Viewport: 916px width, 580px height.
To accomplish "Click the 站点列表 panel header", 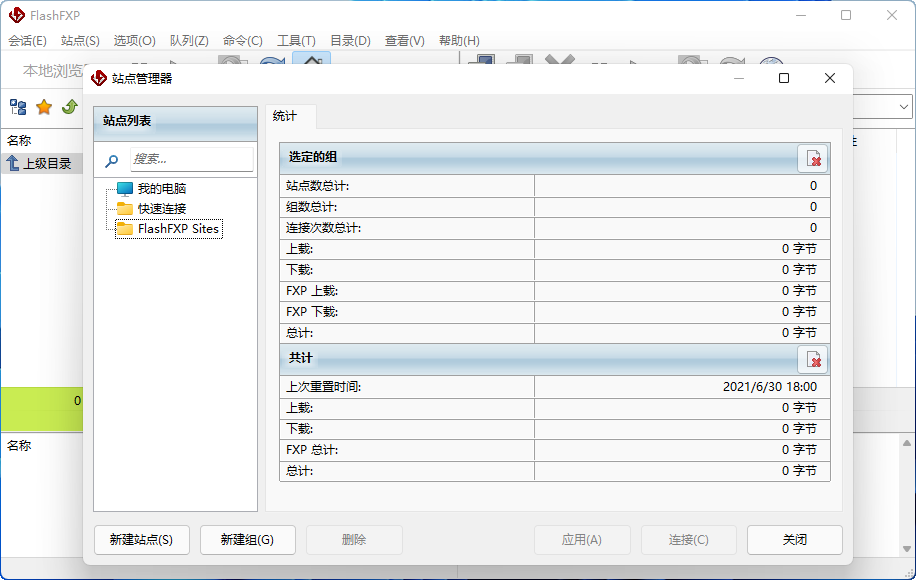I will click(x=175, y=123).
